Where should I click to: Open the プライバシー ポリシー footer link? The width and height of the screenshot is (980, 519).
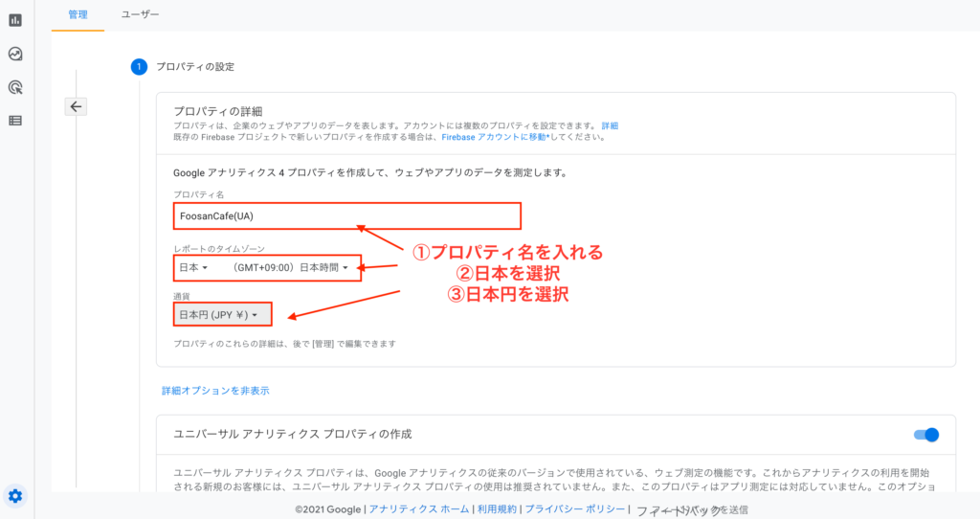pos(575,509)
